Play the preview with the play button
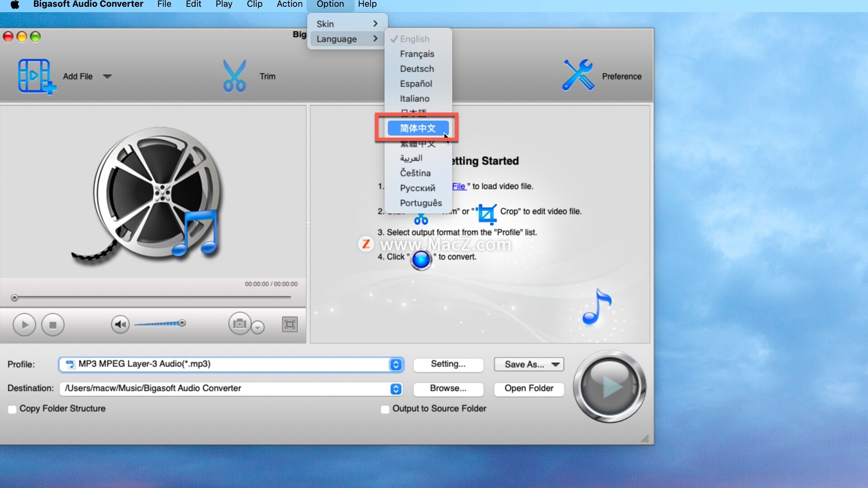This screenshot has height=488, width=868. pos(24,325)
